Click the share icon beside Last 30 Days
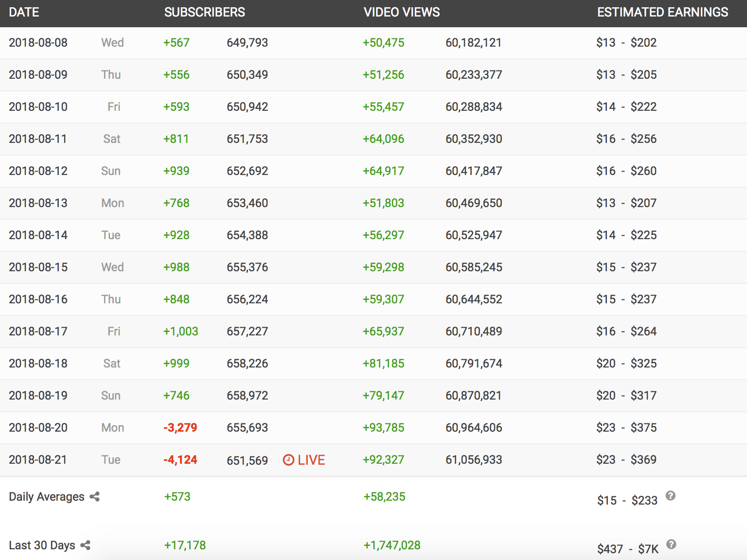 coord(86,545)
